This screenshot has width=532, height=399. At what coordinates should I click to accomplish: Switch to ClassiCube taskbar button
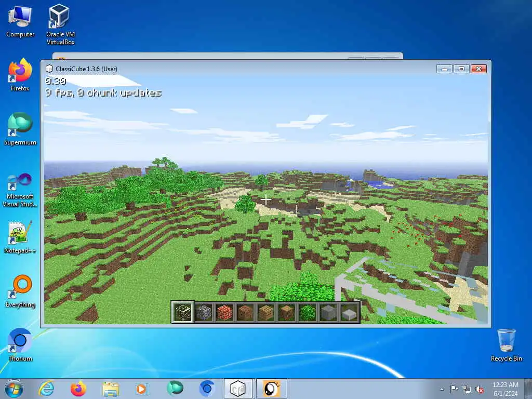coord(238,389)
